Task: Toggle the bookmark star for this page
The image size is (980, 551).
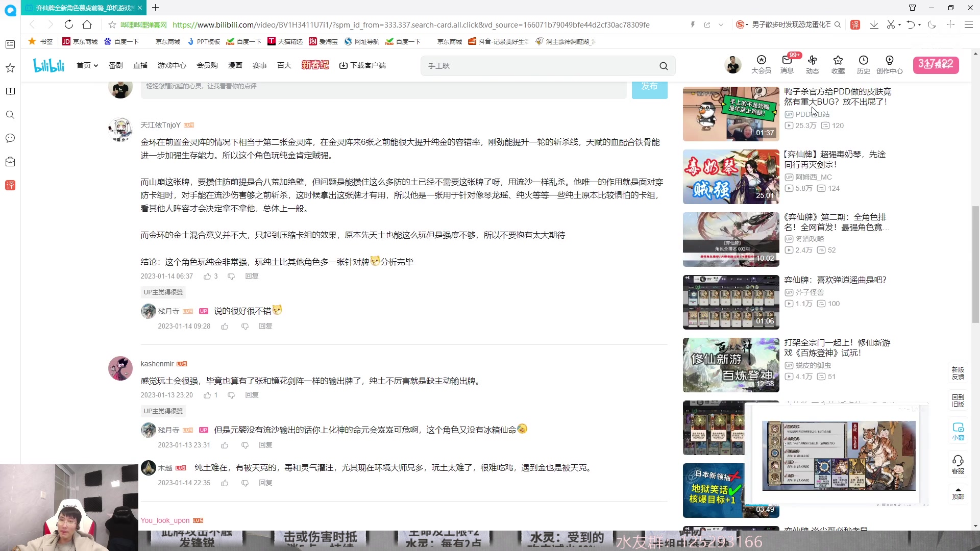Action: tap(111, 24)
